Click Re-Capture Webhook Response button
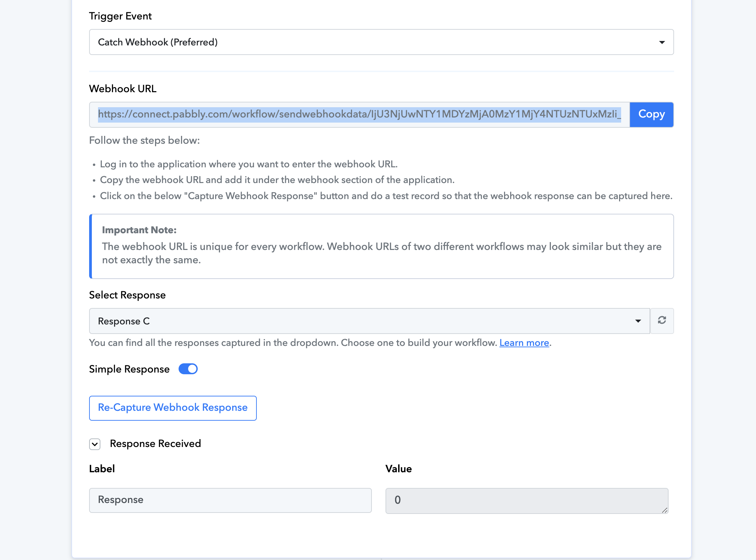 coord(173,408)
